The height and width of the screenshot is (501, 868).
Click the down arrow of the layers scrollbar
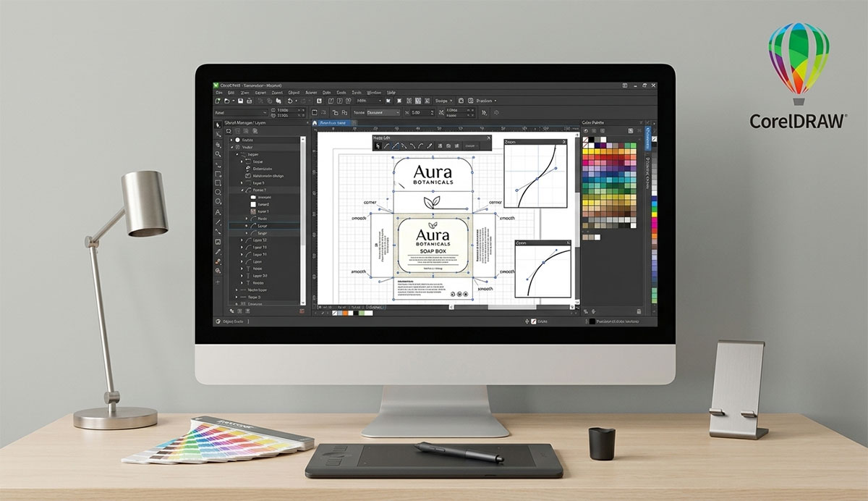click(304, 303)
